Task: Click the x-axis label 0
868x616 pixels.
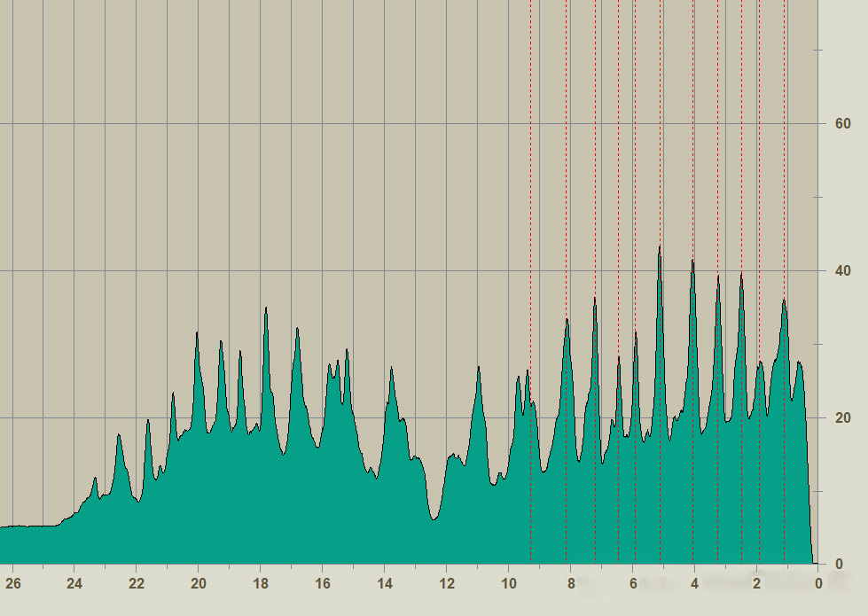Action: [x=818, y=584]
